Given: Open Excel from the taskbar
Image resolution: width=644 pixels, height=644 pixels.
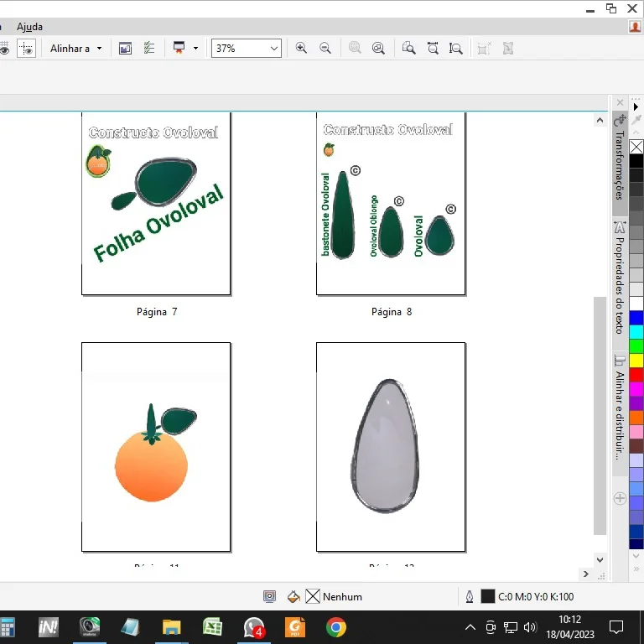Looking at the screenshot, I should [213, 627].
